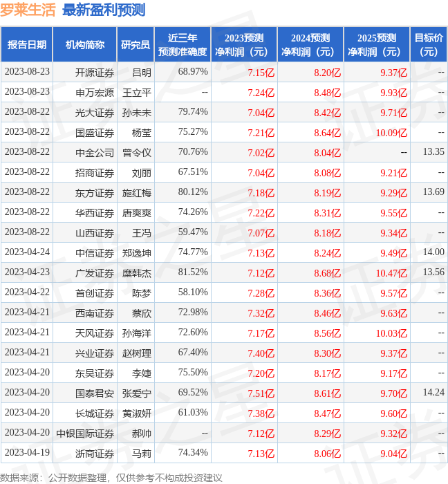Screen dimensions: 448x484
Task: Click researcher name 孙未未
Action: 137,113
